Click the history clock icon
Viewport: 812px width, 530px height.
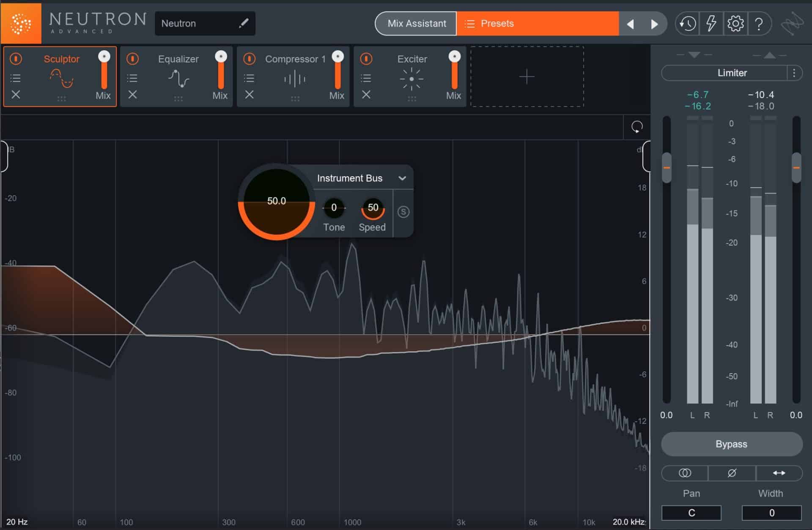click(687, 24)
